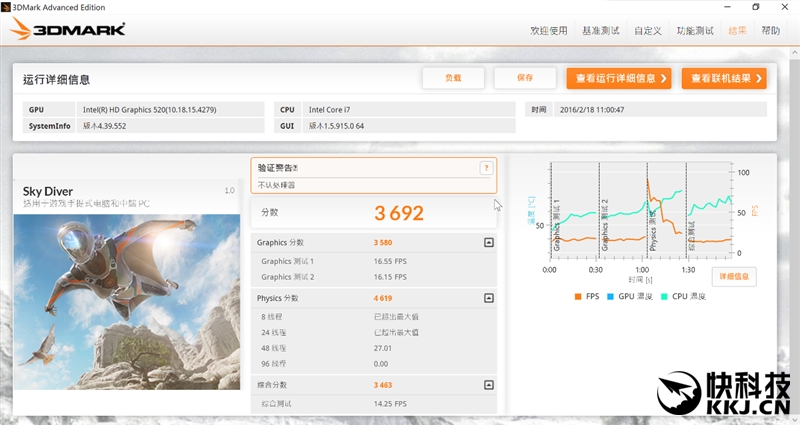Click the Sky Diver preview image
This screenshot has height=425, width=800.
coord(127,302)
